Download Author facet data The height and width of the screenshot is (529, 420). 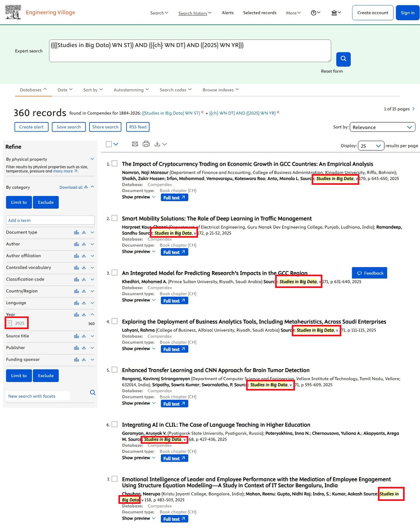tap(84, 244)
